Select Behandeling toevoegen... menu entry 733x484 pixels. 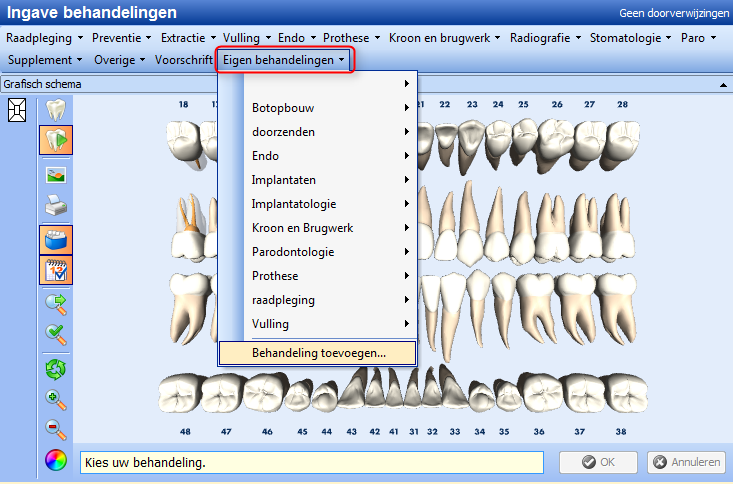318,352
